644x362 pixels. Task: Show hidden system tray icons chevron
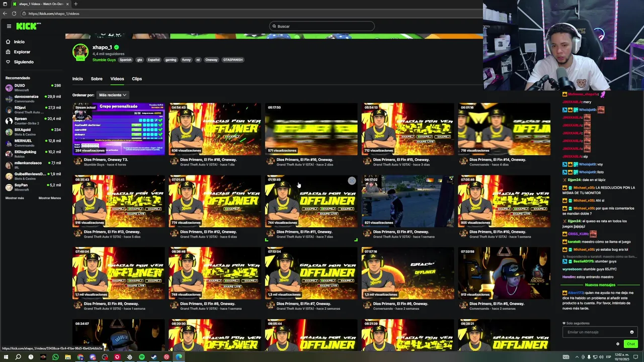[x=577, y=357]
